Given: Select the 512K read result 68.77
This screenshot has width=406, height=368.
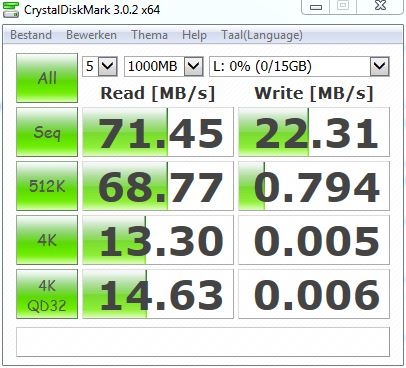Looking at the screenshot, I should point(158,186).
